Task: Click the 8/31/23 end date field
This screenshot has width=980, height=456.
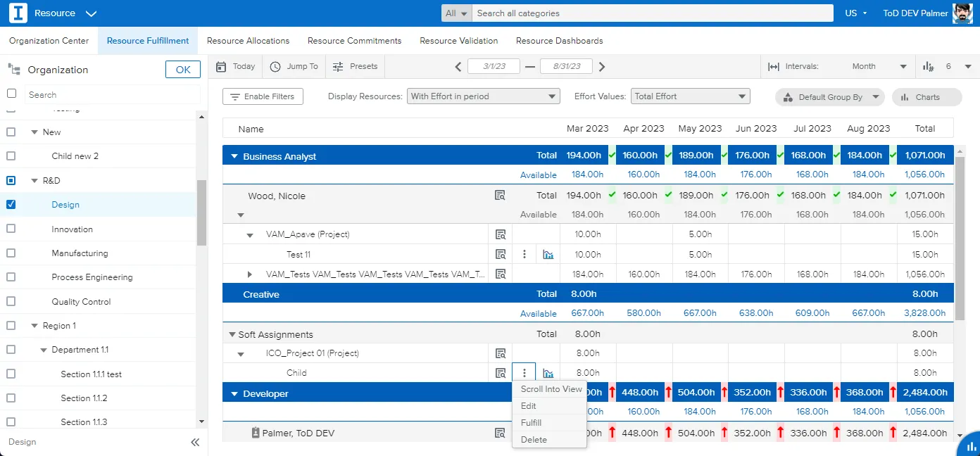Action: (x=566, y=66)
